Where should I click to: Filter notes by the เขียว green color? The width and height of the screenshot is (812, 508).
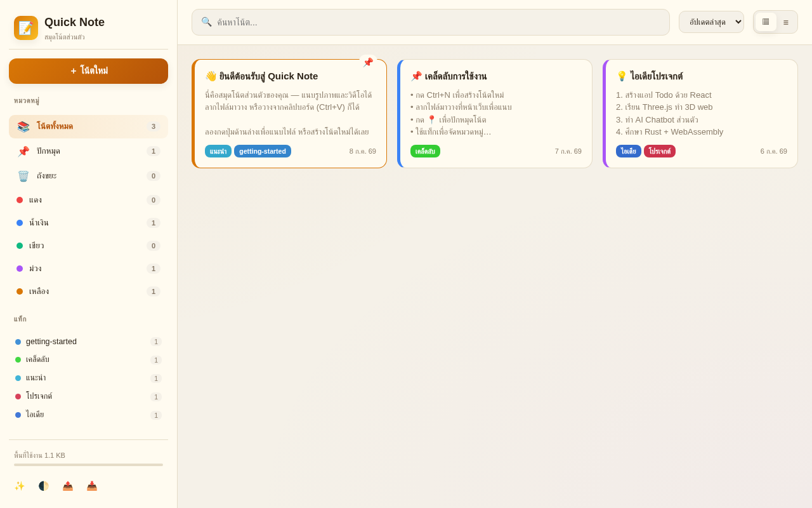[x=89, y=246]
